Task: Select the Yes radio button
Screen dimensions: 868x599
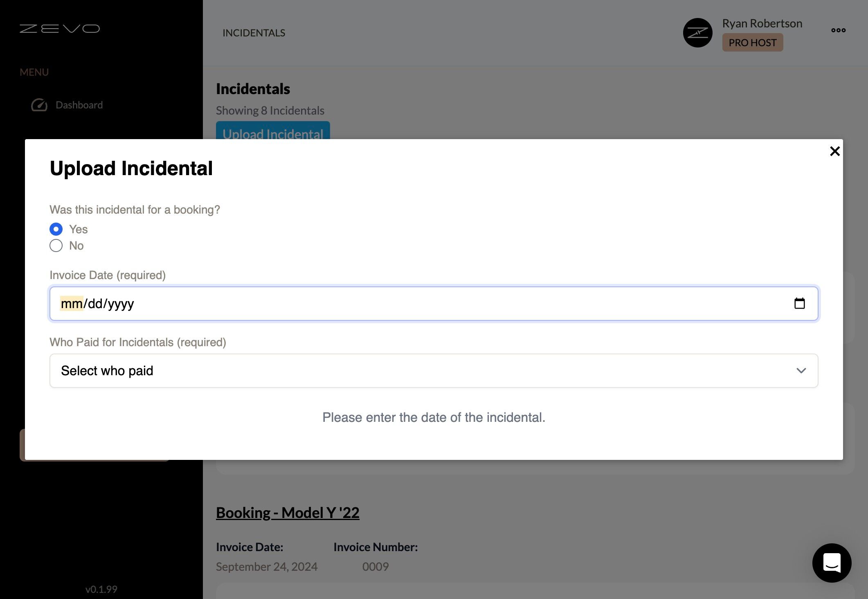Action: coord(56,229)
